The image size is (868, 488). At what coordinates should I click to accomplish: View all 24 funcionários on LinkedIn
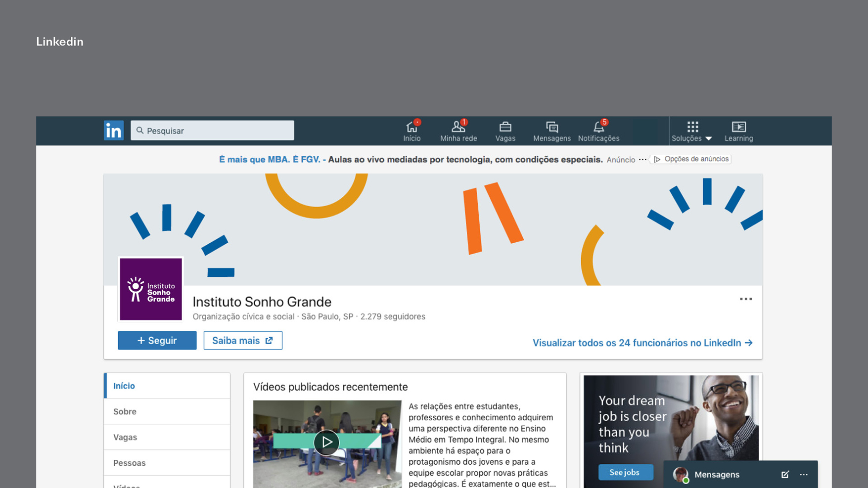[642, 343]
